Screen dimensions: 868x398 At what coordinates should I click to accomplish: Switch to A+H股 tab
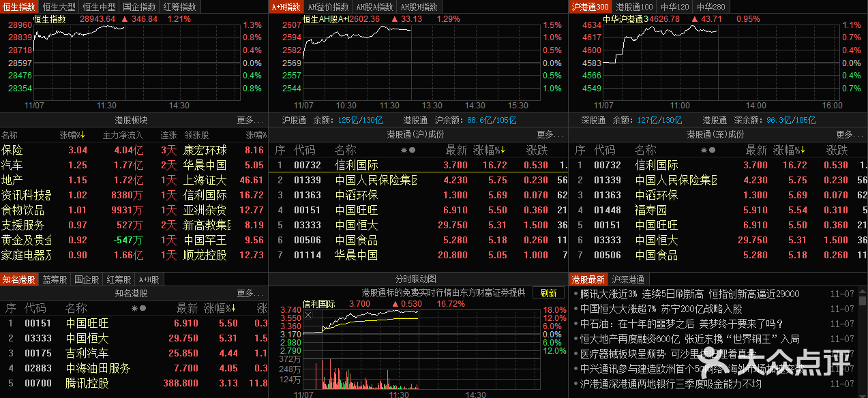point(150,279)
